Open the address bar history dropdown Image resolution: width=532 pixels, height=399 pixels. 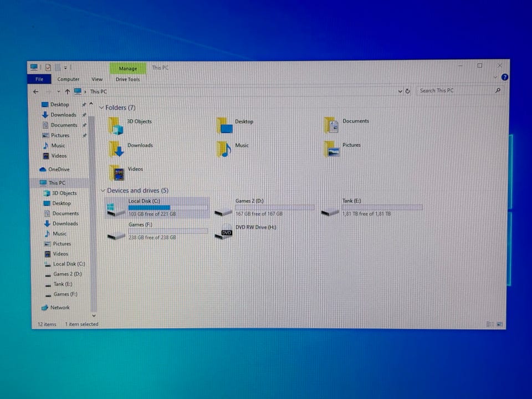click(x=400, y=91)
